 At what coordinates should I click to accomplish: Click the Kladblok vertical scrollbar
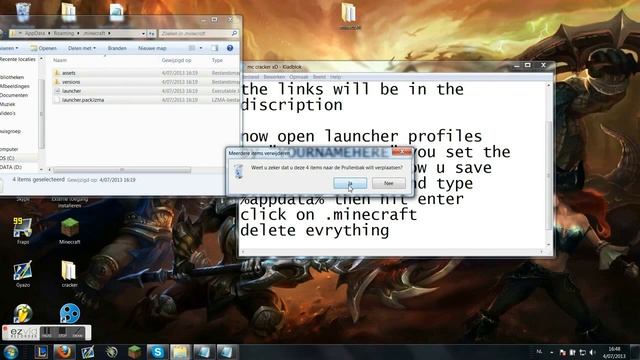549,176
